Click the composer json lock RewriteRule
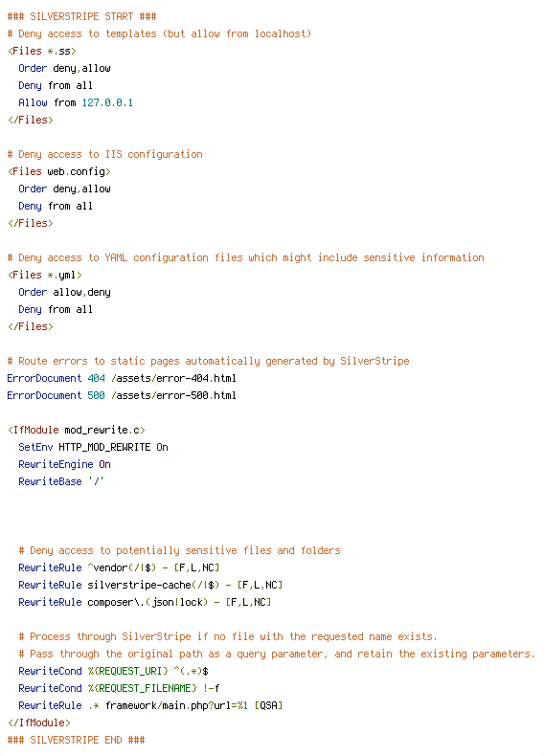The image size is (544, 756). tap(145, 602)
